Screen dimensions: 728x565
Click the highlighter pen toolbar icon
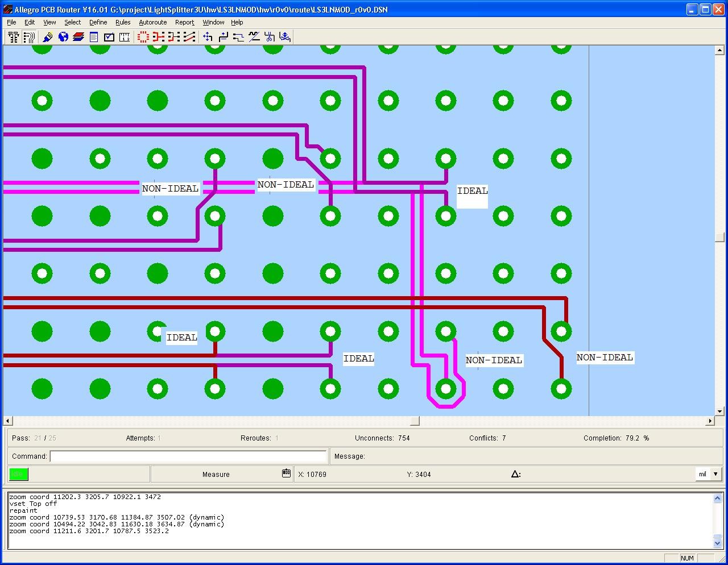[48, 37]
